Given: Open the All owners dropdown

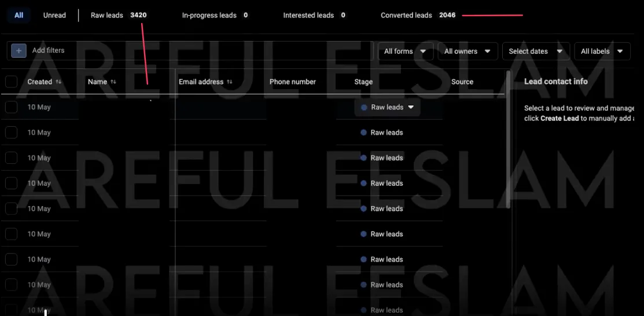Looking at the screenshot, I should tap(468, 52).
